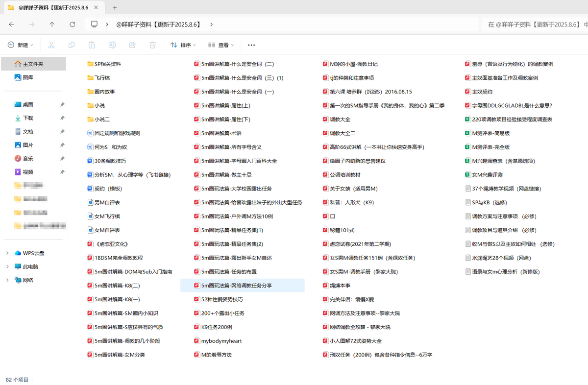Open the 新建 (New) dropdown
The image size is (588, 385).
[x=21, y=45]
